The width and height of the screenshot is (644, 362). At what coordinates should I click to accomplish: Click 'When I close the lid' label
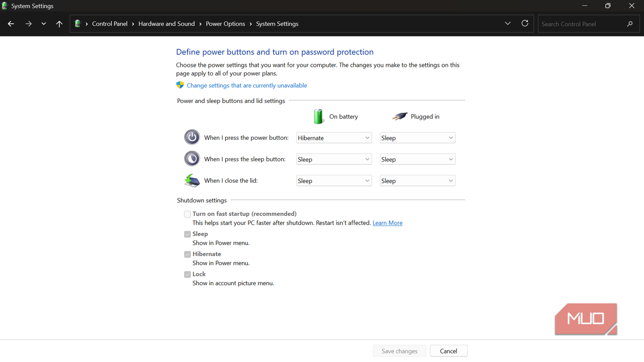click(x=231, y=181)
